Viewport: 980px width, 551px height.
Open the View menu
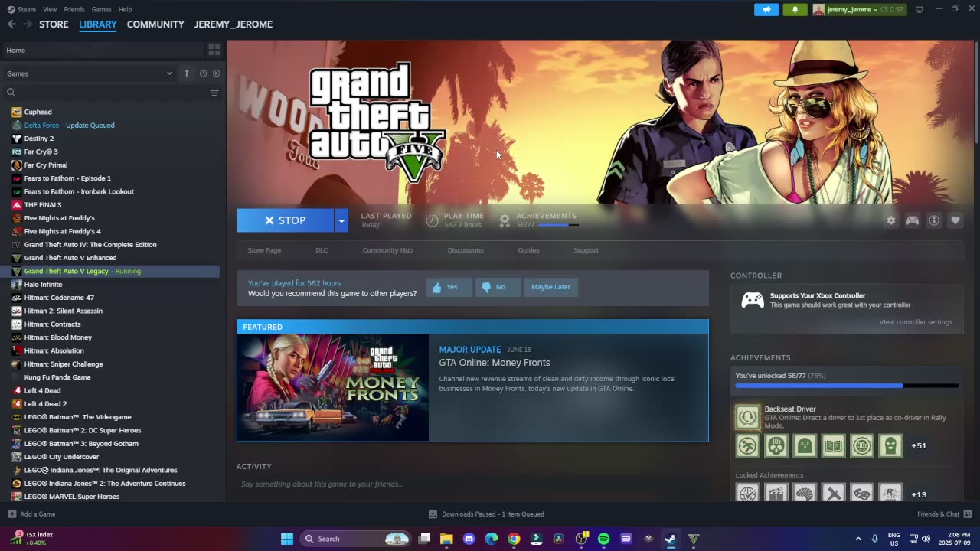(x=50, y=9)
